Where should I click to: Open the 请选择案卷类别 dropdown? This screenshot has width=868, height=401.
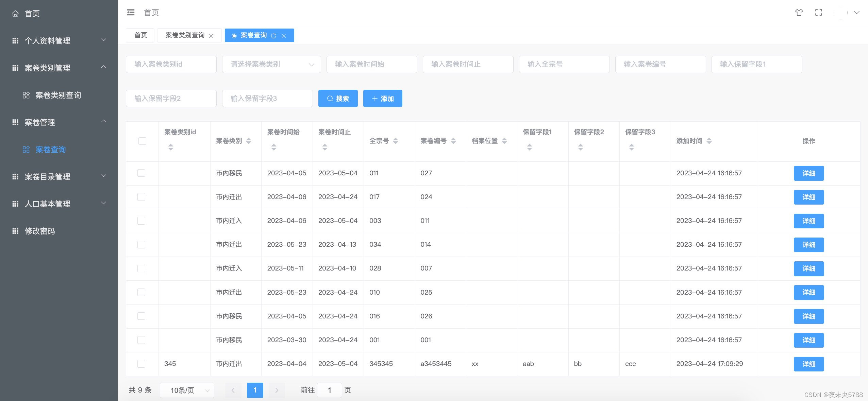coord(271,64)
